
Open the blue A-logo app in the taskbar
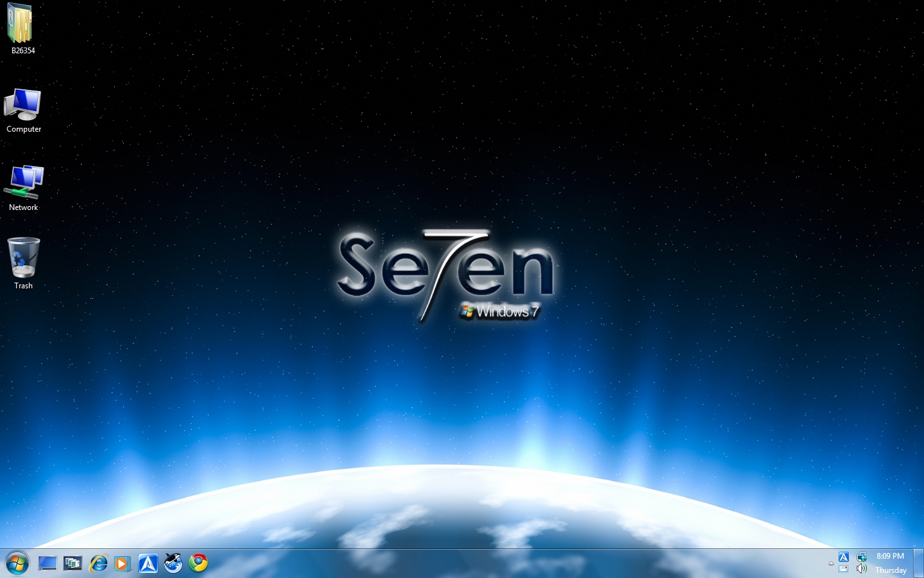click(x=148, y=564)
